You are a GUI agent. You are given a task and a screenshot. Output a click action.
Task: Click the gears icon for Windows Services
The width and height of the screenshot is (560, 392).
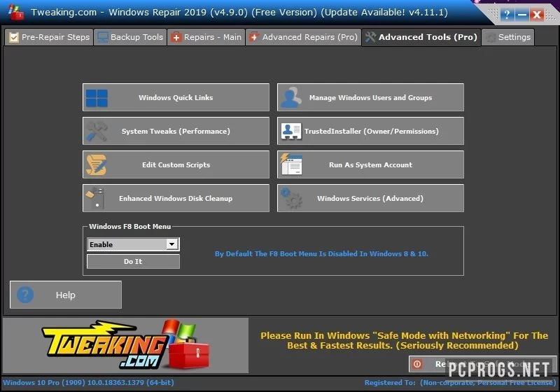coord(291,198)
